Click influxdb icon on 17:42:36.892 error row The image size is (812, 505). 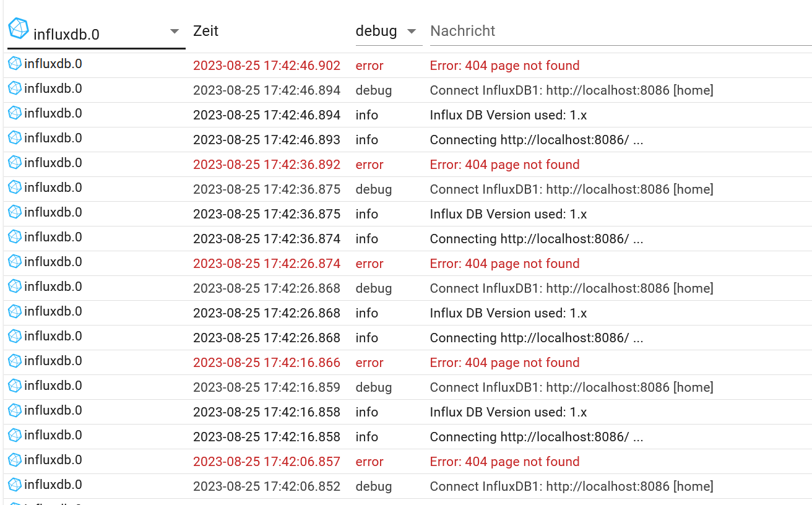point(15,162)
